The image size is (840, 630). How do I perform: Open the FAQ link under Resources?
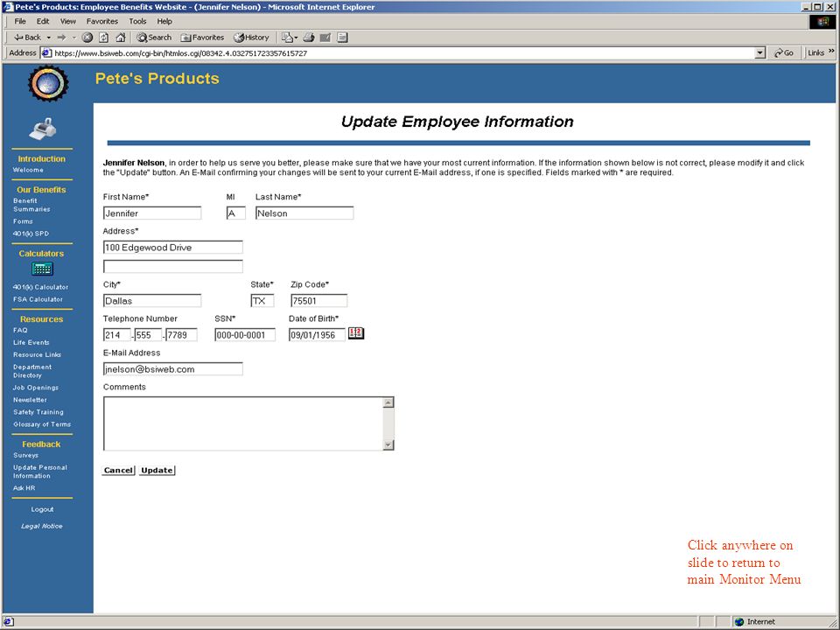pos(20,330)
